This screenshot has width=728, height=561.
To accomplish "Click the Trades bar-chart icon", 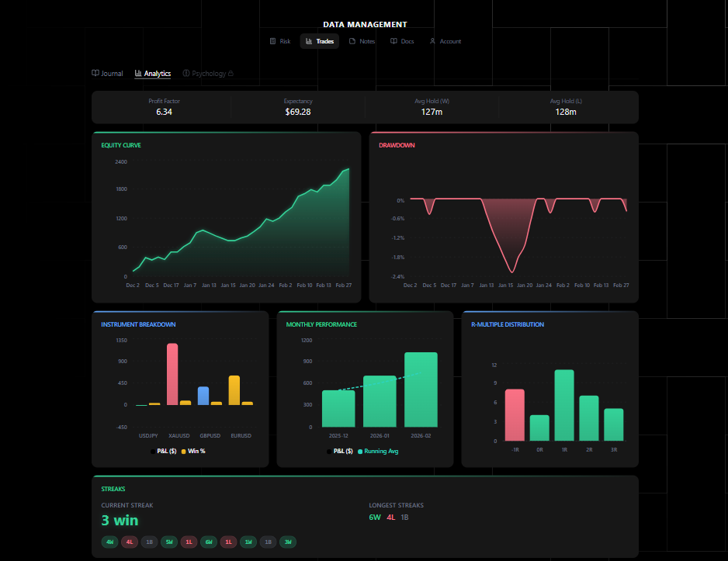I will point(308,41).
